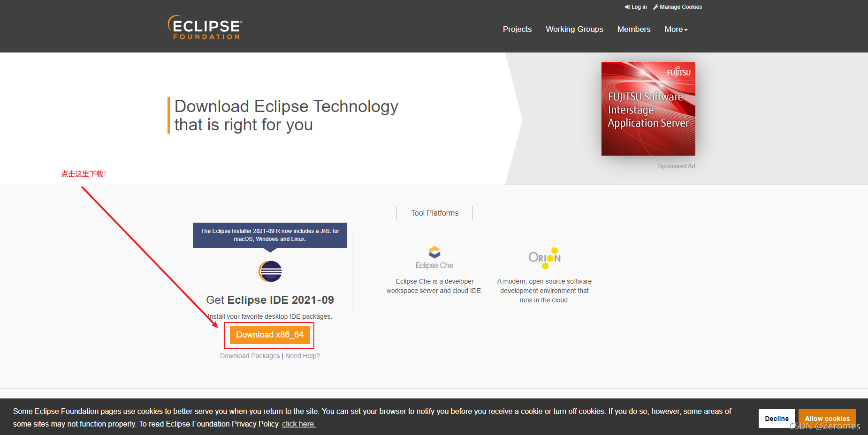
Task: Expand the More dropdown menu
Action: (x=676, y=29)
